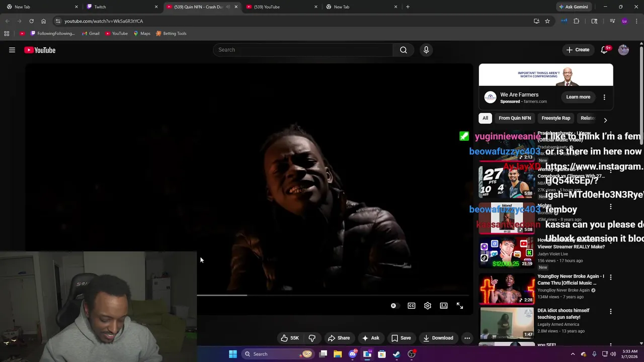Start voice search with the microphone

426,50
